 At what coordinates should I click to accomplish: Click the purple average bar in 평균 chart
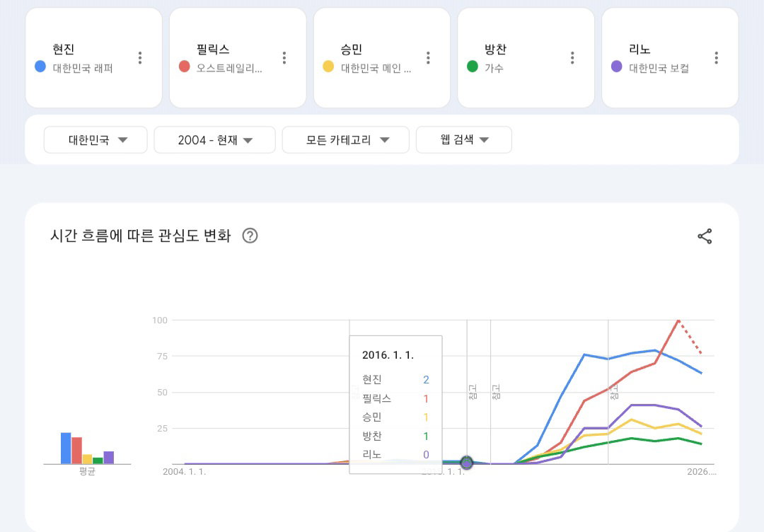(109, 458)
